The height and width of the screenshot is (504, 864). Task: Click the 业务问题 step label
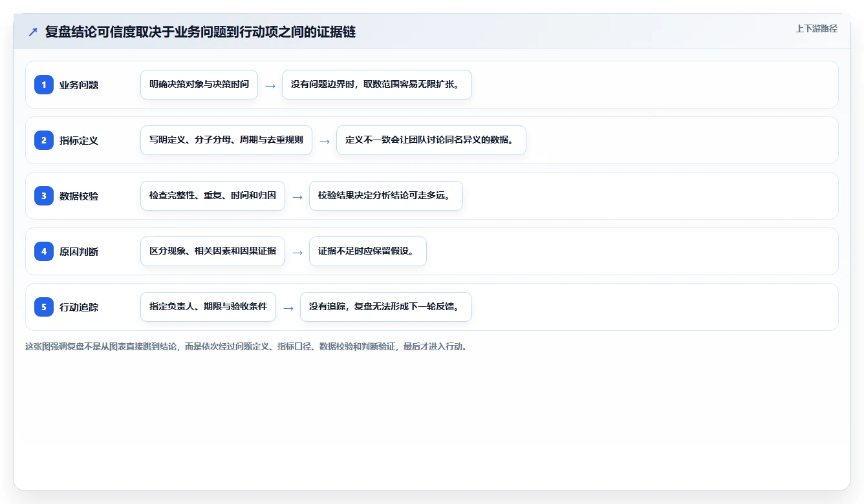tap(79, 85)
